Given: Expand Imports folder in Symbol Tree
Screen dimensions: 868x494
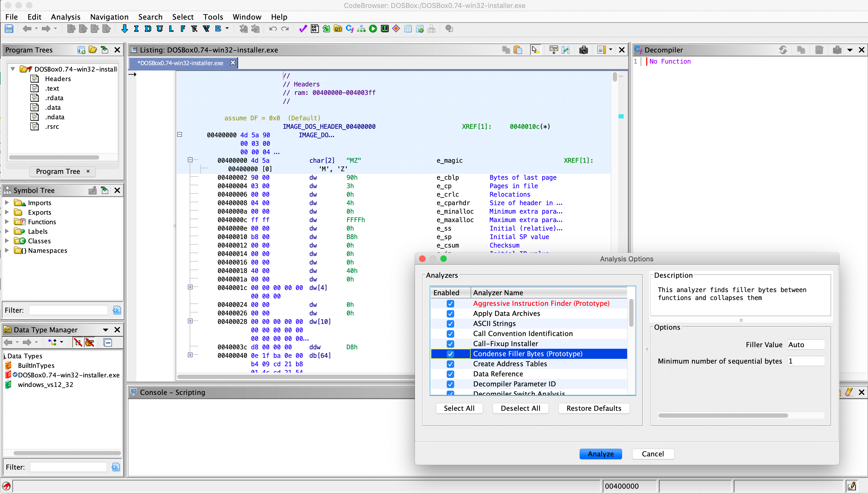Looking at the screenshot, I should tap(7, 202).
